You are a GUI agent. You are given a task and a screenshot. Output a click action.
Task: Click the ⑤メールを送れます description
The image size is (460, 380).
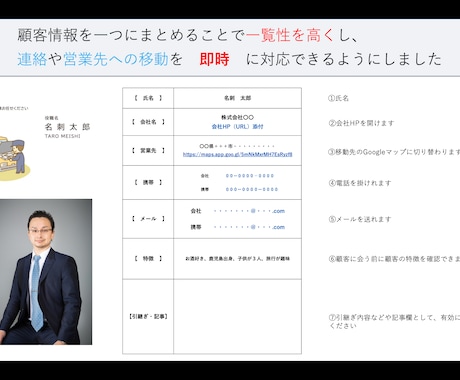(360, 219)
